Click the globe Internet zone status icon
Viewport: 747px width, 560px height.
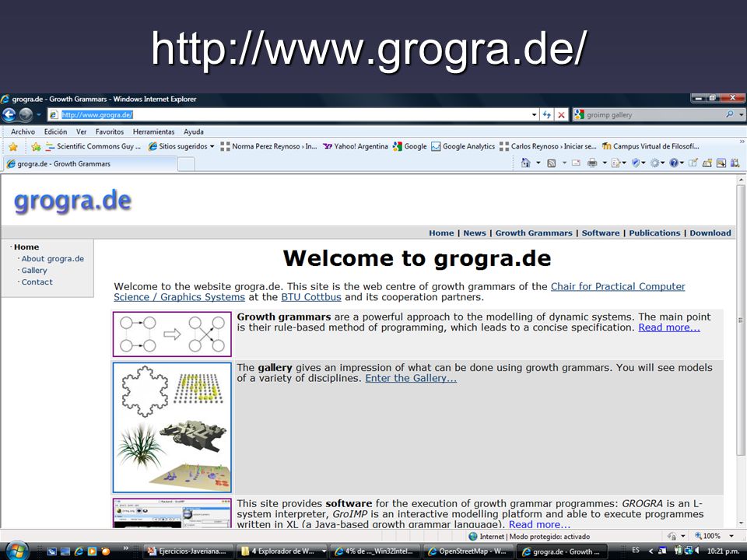click(472, 536)
